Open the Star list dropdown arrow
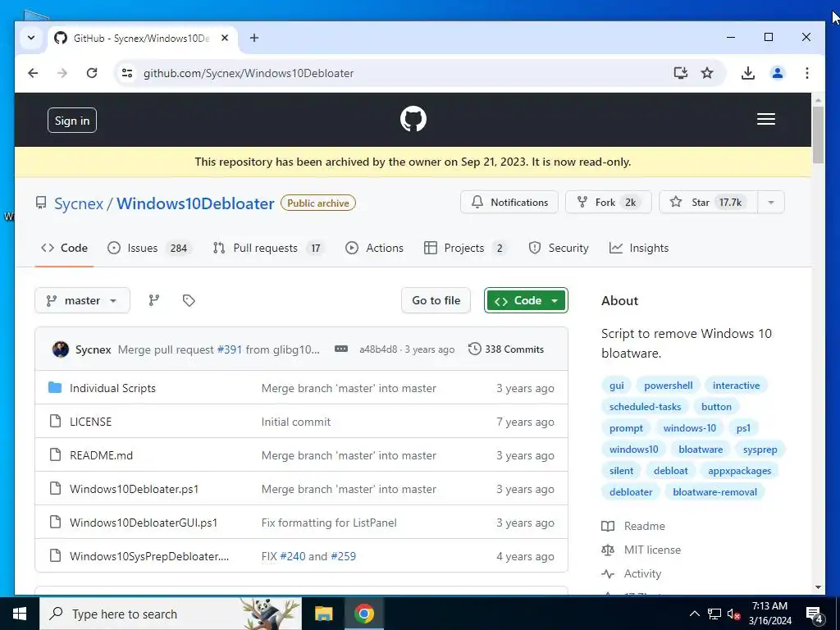The height and width of the screenshot is (630, 840). coord(771,203)
